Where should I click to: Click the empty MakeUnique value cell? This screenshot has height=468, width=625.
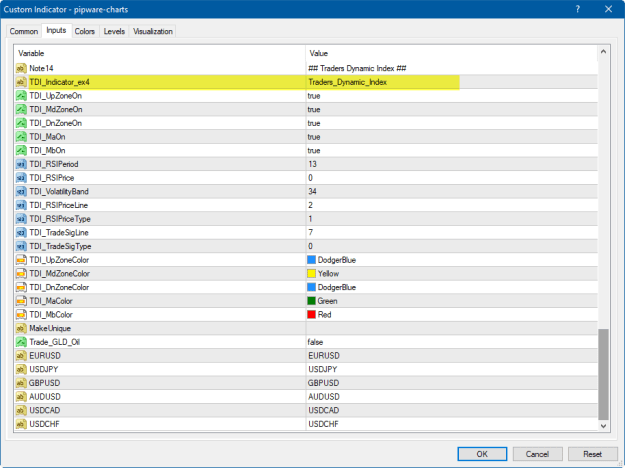pyautogui.click(x=452, y=328)
